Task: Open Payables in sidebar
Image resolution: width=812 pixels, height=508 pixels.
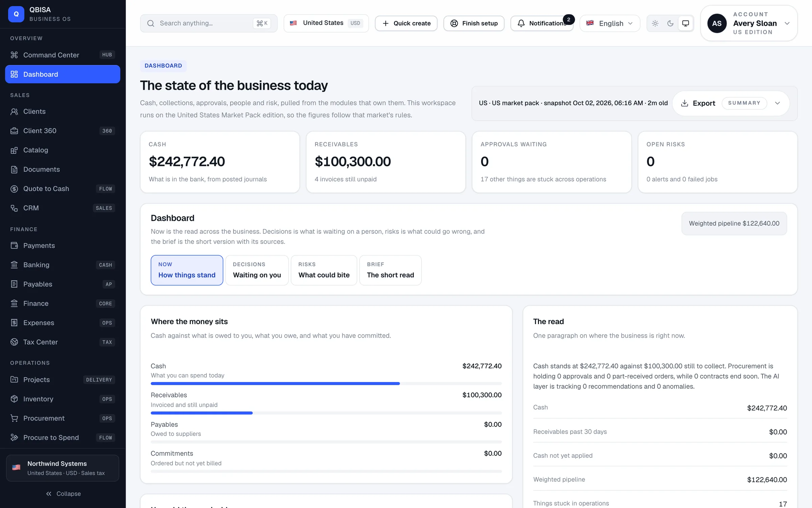Action: pyautogui.click(x=63, y=284)
